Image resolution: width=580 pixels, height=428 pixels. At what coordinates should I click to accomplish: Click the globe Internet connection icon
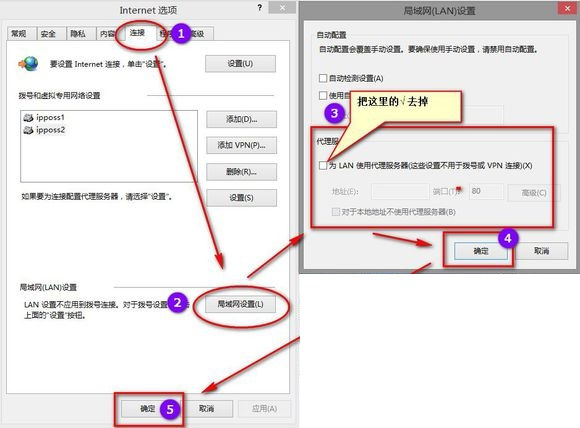(28, 64)
